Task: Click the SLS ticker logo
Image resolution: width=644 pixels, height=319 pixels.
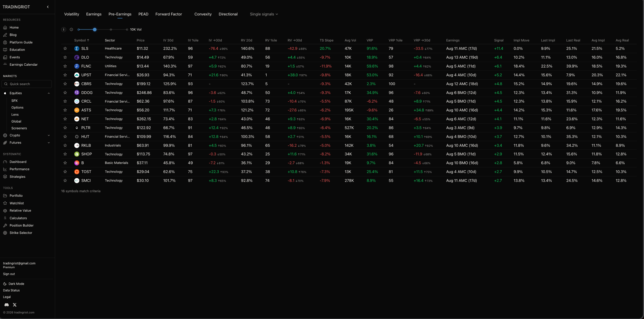Action: pos(77,49)
